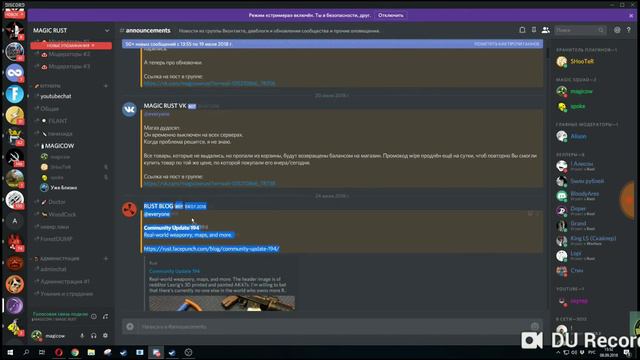Expand the MAGIC RUST server dropdown
The height and width of the screenshot is (360, 640).
pos(107,31)
